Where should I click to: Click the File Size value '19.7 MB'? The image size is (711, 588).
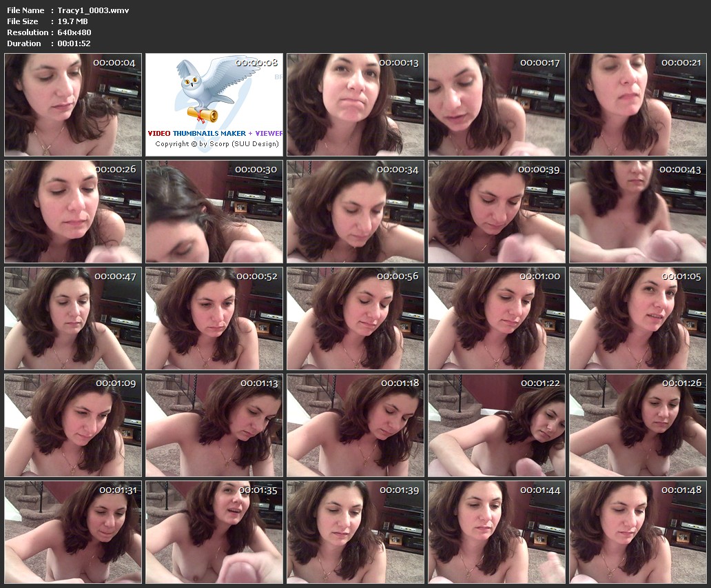(x=73, y=21)
